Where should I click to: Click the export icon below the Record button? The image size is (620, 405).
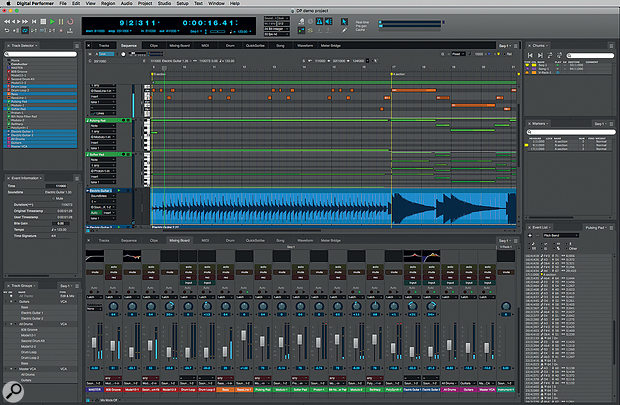tap(70, 30)
